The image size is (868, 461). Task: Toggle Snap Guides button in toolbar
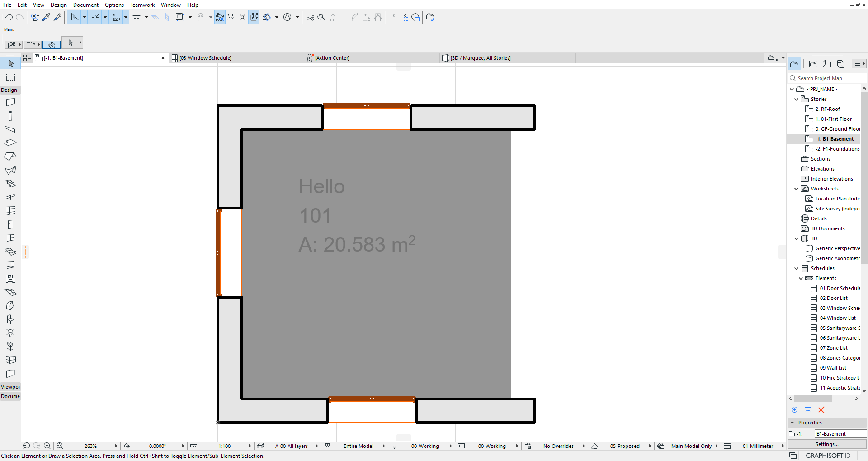(x=95, y=17)
